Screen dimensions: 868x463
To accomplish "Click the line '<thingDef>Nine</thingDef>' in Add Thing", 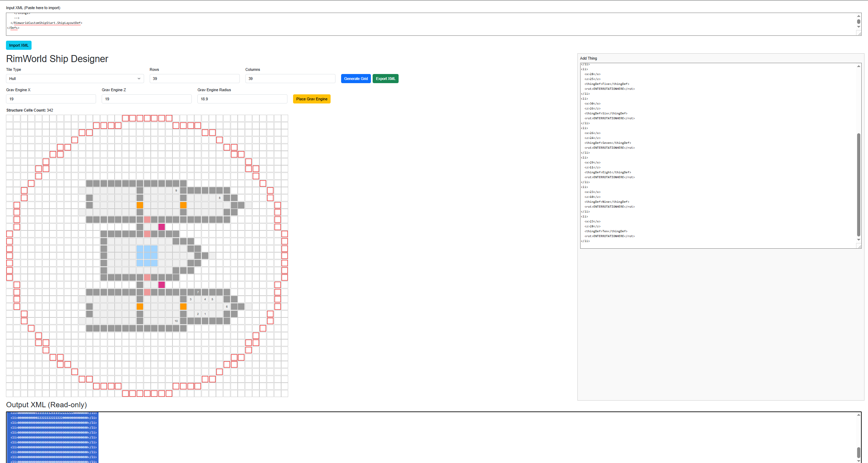I will tap(607, 202).
